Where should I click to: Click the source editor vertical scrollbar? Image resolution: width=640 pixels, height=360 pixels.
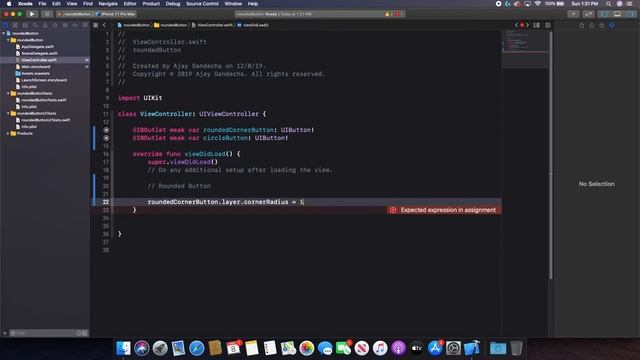tap(551, 155)
